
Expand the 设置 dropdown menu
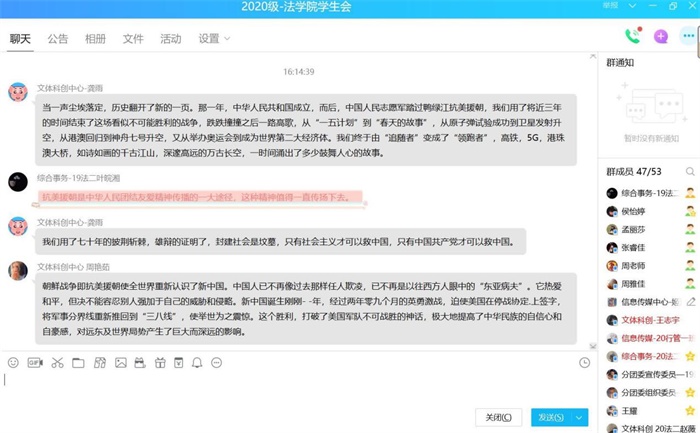pos(214,39)
